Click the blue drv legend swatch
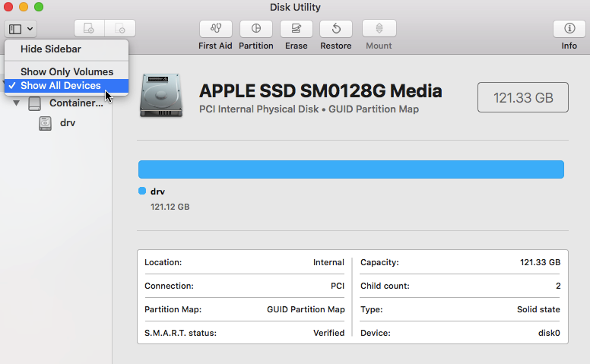 [x=142, y=191]
